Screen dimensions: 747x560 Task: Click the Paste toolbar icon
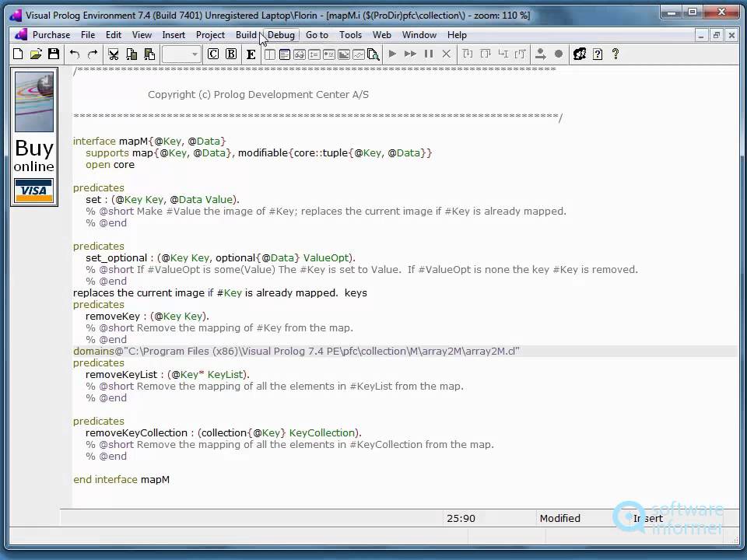point(149,54)
